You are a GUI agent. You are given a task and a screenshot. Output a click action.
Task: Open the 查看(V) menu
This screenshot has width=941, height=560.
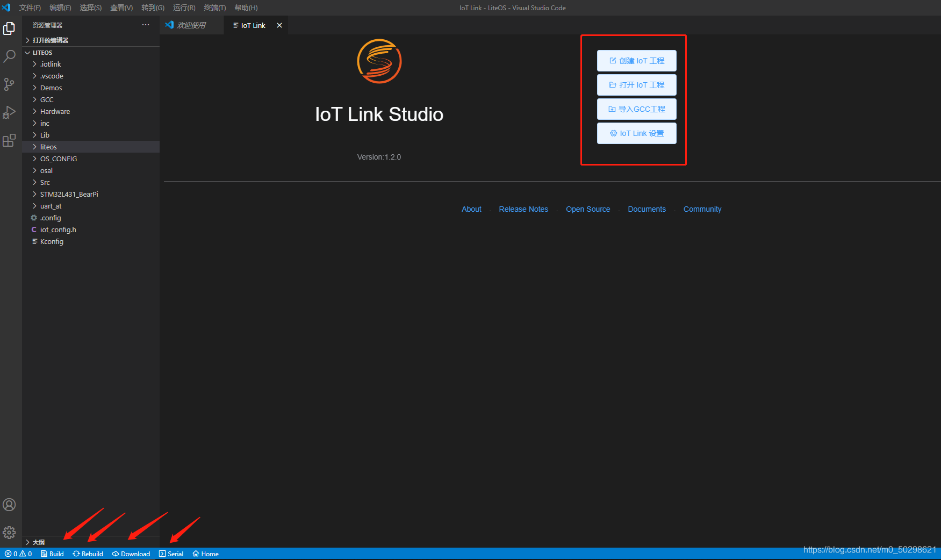click(x=121, y=8)
